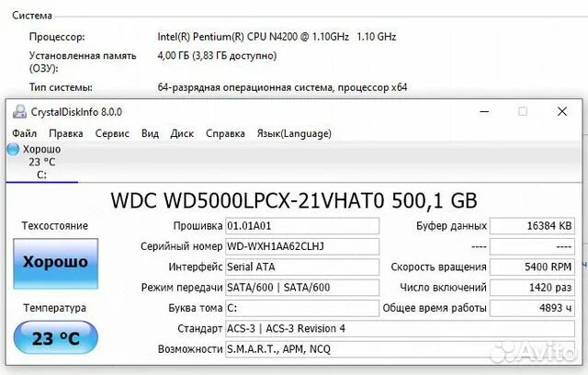Click the empty ---- field below buffer size
This screenshot has height=375, width=588.
click(532, 246)
